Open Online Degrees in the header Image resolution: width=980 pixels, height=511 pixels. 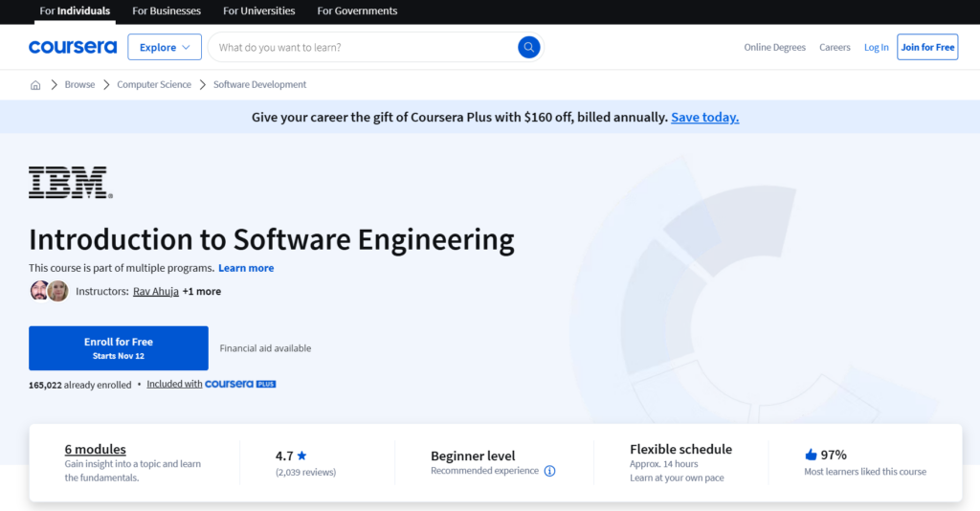pos(774,47)
